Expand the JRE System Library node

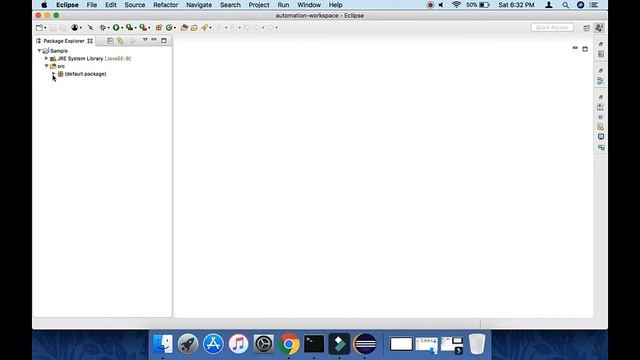[47, 58]
